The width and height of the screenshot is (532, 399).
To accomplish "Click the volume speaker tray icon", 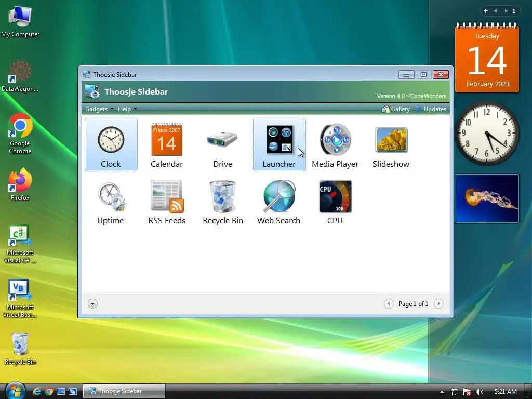I will point(480,392).
